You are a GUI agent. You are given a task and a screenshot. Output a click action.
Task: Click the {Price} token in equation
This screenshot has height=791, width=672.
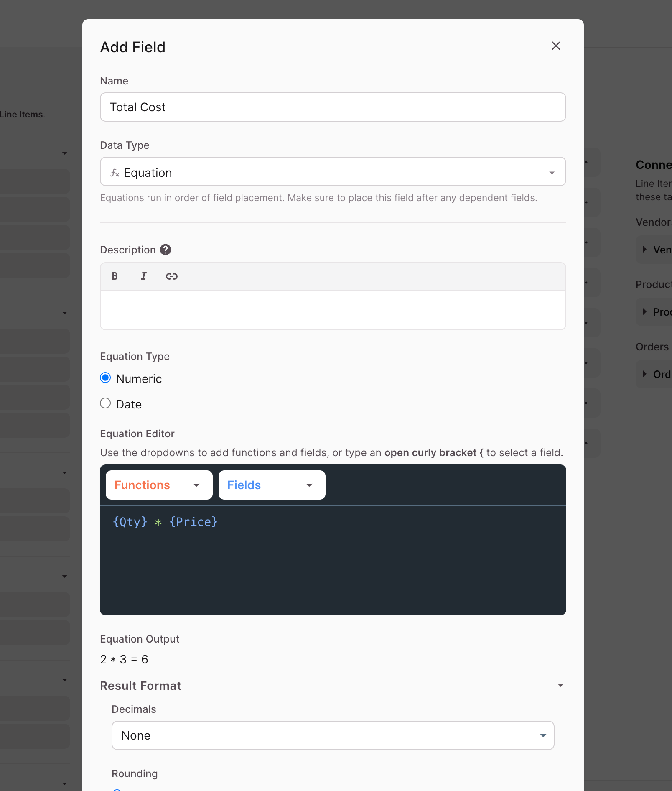pos(193,522)
